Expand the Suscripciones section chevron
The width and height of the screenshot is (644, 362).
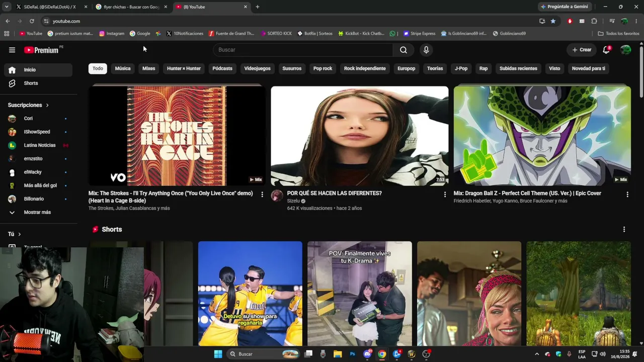(47, 105)
